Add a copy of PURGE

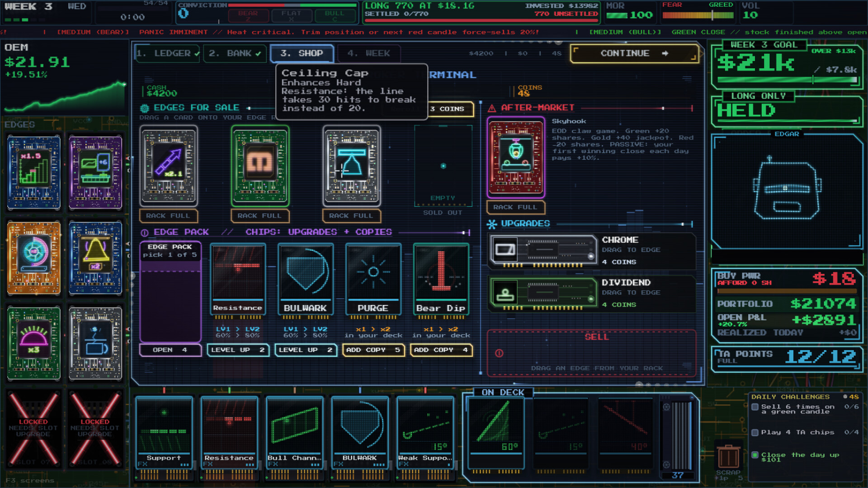point(373,350)
